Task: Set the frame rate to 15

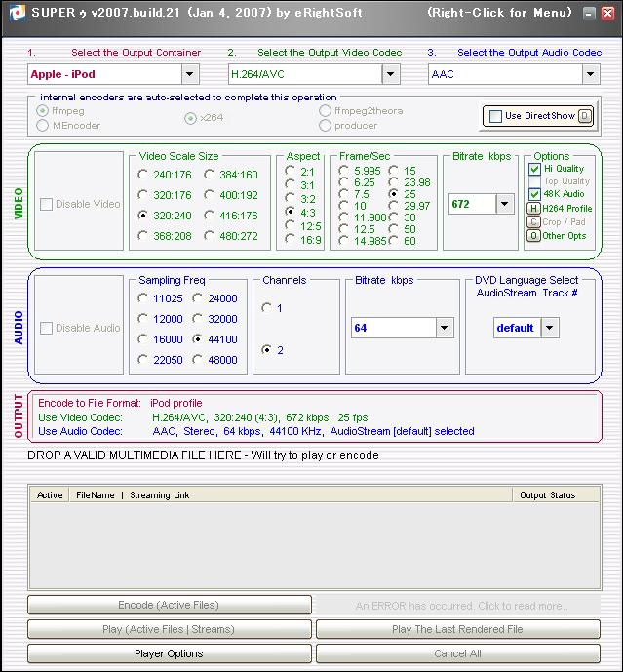Action: [x=393, y=171]
